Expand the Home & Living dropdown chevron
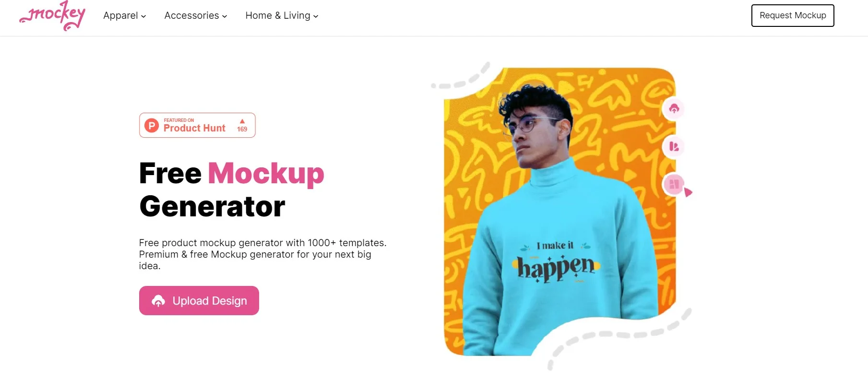The height and width of the screenshot is (379, 868). coord(316,16)
